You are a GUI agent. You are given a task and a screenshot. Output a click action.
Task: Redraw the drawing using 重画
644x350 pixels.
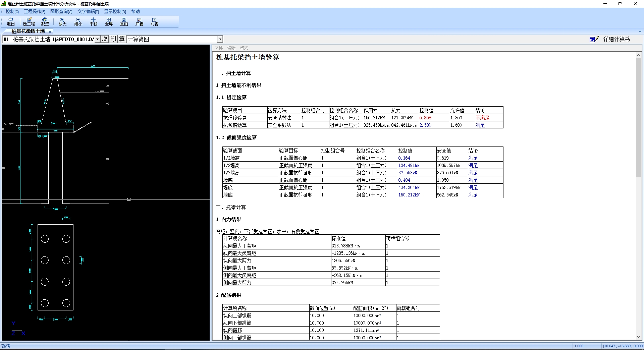click(124, 21)
